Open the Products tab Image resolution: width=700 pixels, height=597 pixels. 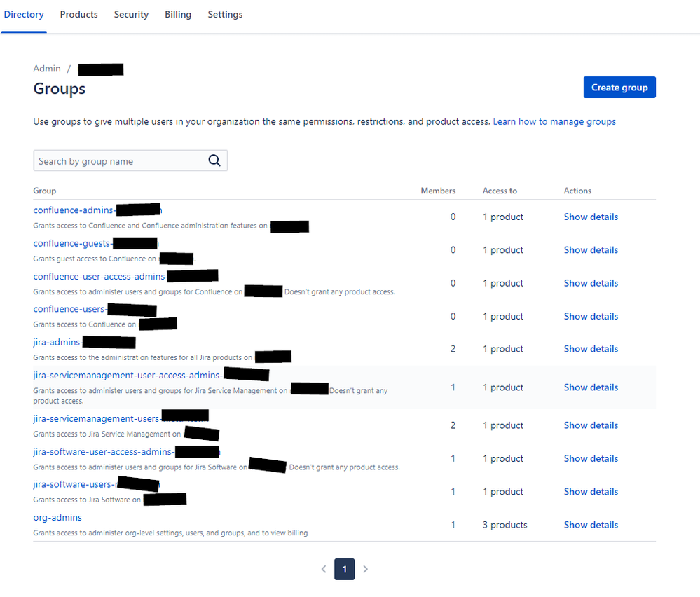point(78,14)
